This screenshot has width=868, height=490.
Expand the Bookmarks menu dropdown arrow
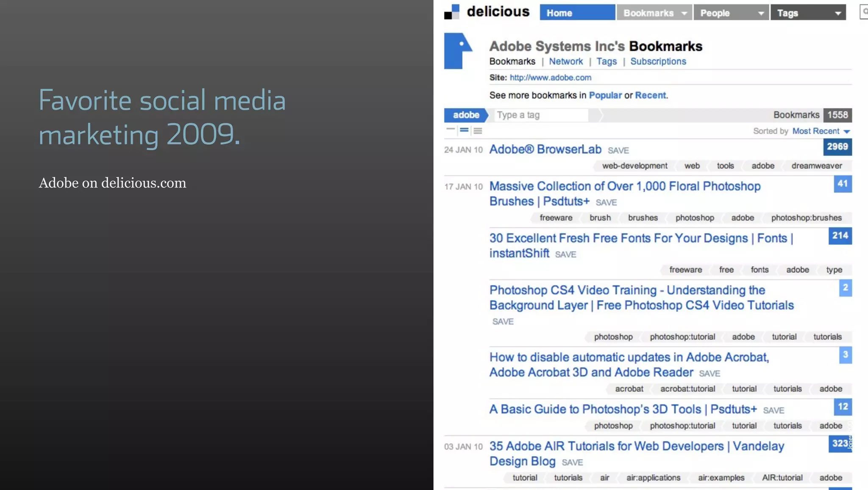pos(684,14)
